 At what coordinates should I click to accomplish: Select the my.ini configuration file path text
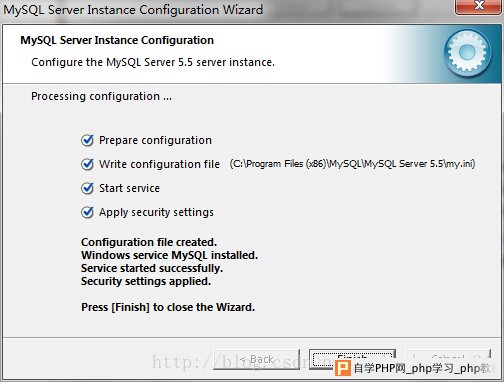352,164
